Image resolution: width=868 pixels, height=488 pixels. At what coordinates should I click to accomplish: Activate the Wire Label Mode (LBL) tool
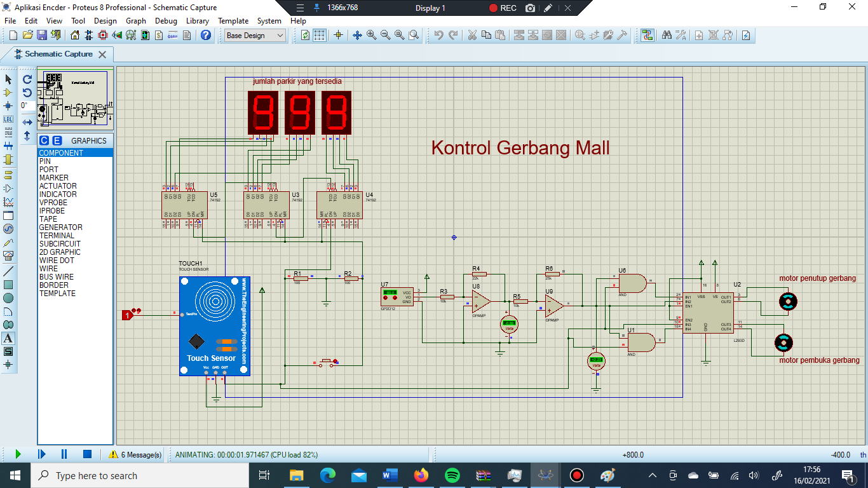(x=8, y=119)
